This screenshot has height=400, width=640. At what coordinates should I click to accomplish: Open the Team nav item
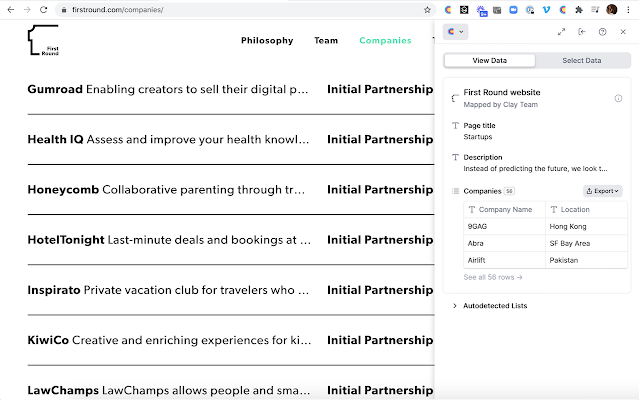[326, 40]
